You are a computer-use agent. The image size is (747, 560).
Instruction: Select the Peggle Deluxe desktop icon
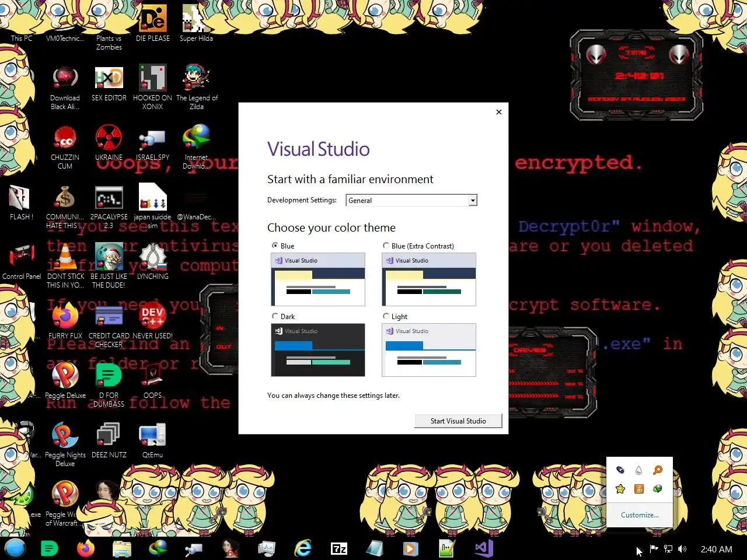65,381
